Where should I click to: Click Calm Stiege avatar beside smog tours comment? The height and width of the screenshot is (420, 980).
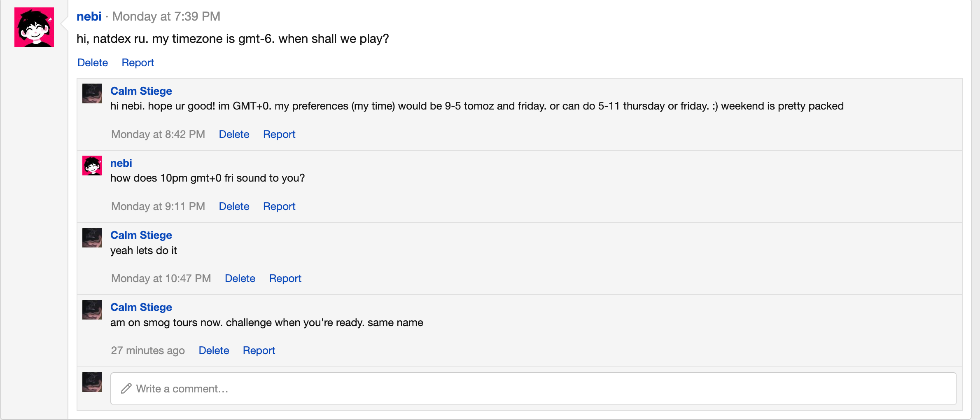(92, 310)
